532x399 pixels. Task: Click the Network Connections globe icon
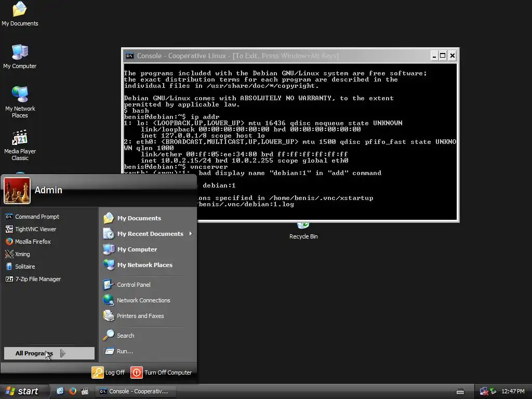point(109,300)
